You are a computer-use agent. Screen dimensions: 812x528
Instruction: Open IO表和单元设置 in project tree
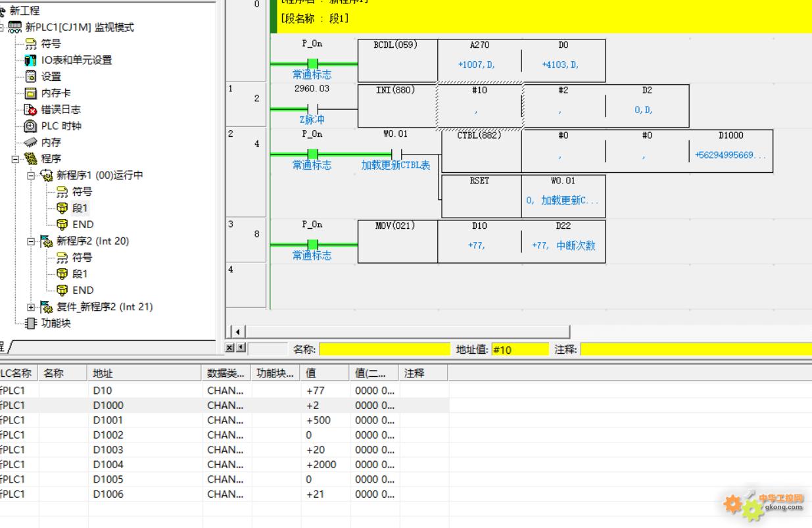(76, 60)
